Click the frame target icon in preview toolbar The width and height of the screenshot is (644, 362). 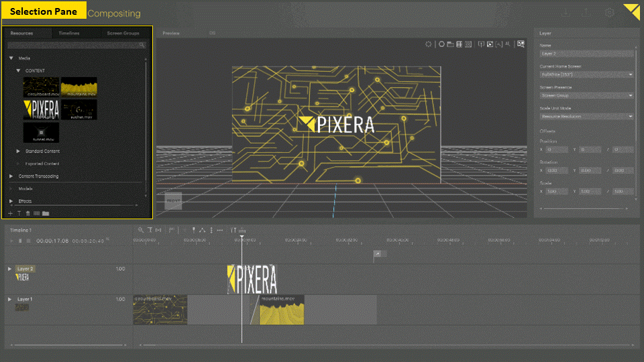coord(468,44)
